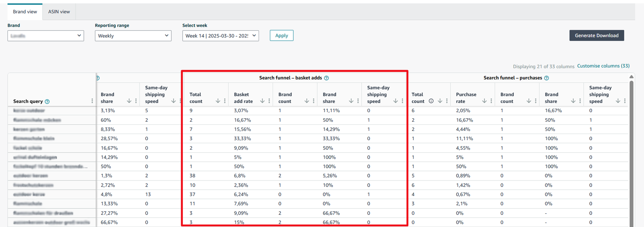Viewport: 644px width, 227px height.
Task: Open the Select week dropdown
Action: coord(221,36)
